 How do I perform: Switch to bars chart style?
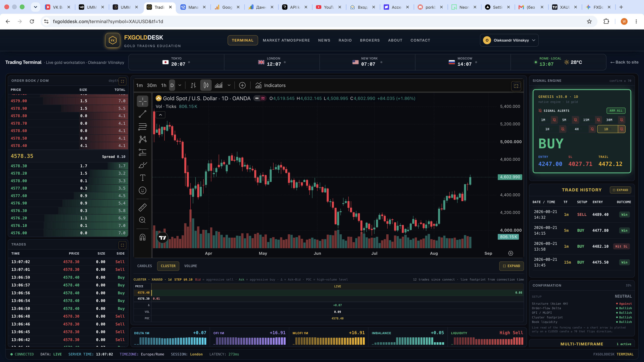pyautogui.click(x=193, y=85)
